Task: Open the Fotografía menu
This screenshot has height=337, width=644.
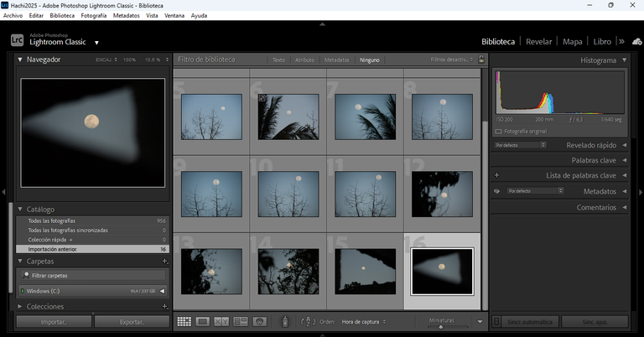Action: click(x=94, y=16)
